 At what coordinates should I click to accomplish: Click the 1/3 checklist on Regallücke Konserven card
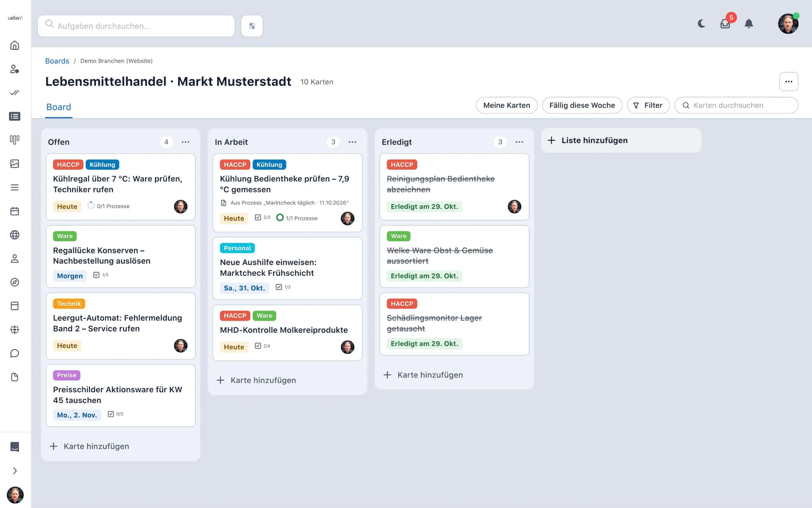pos(101,275)
